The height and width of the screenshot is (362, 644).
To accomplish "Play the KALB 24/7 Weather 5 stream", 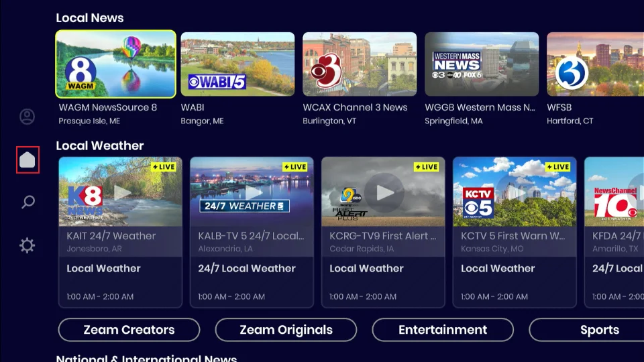I will (252, 192).
